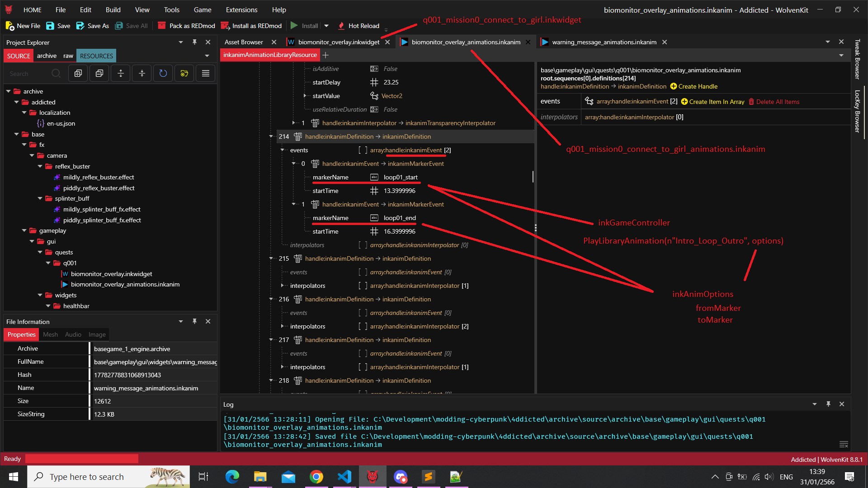Open the Project Explorer options dropdown arrow
This screenshot has width=868, height=488.
[181, 42]
